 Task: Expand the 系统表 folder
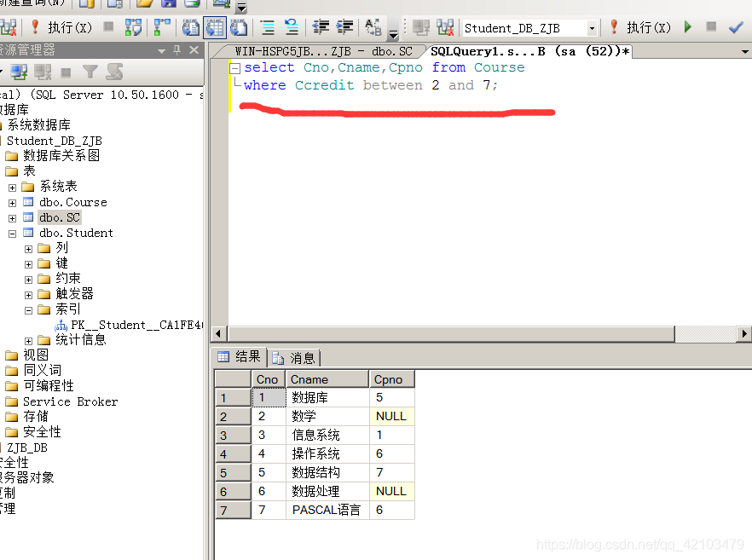click(x=12, y=188)
